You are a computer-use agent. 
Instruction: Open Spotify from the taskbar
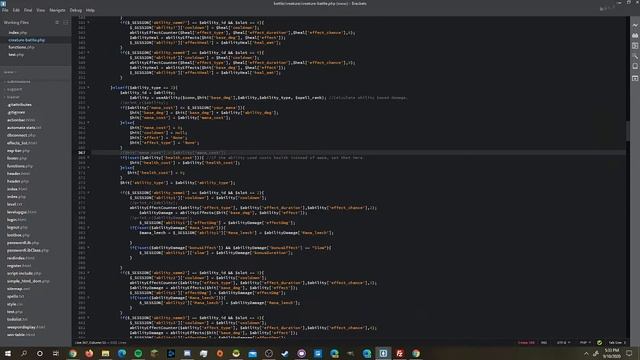(x=138, y=353)
